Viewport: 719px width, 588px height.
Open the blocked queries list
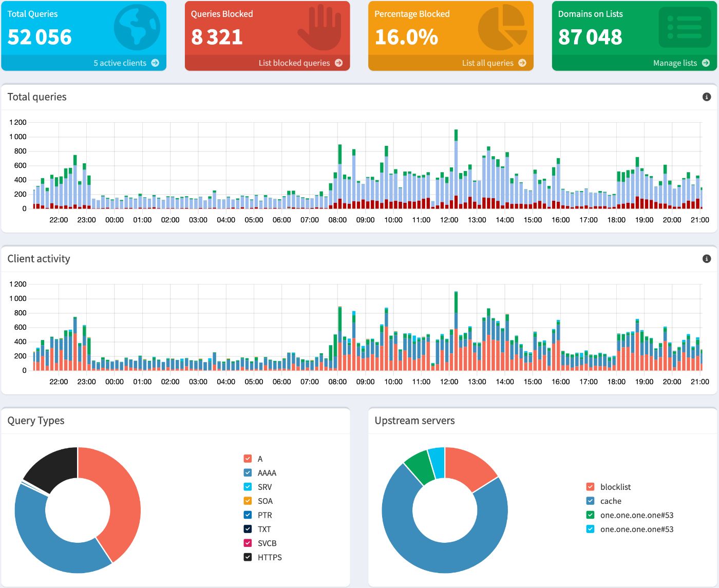coord(294,63)
